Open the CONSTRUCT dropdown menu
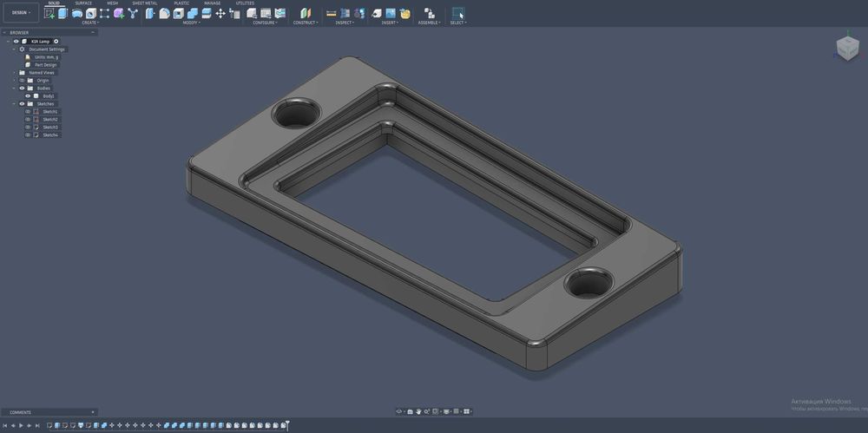Image resolution: width=868 pixels, height=433 pixels. (306, 23)
